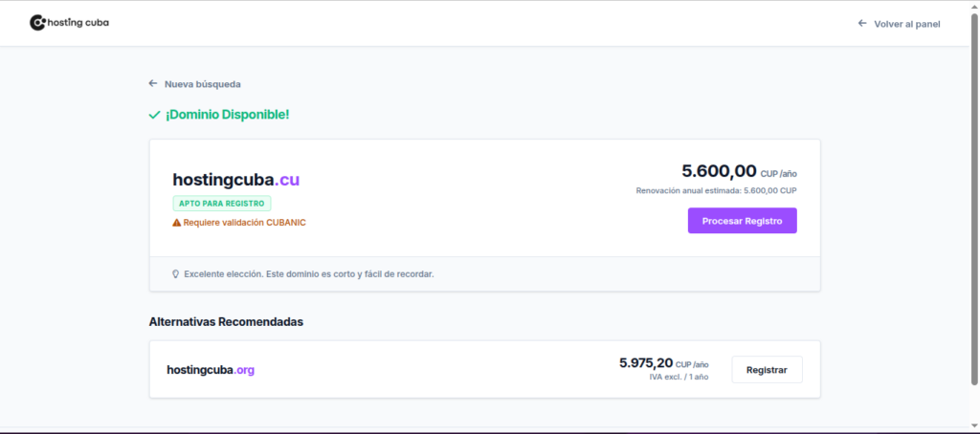
Task: Click the 5.600,00 CUP price
Action: pyautogui.click(x=719, y=172)
